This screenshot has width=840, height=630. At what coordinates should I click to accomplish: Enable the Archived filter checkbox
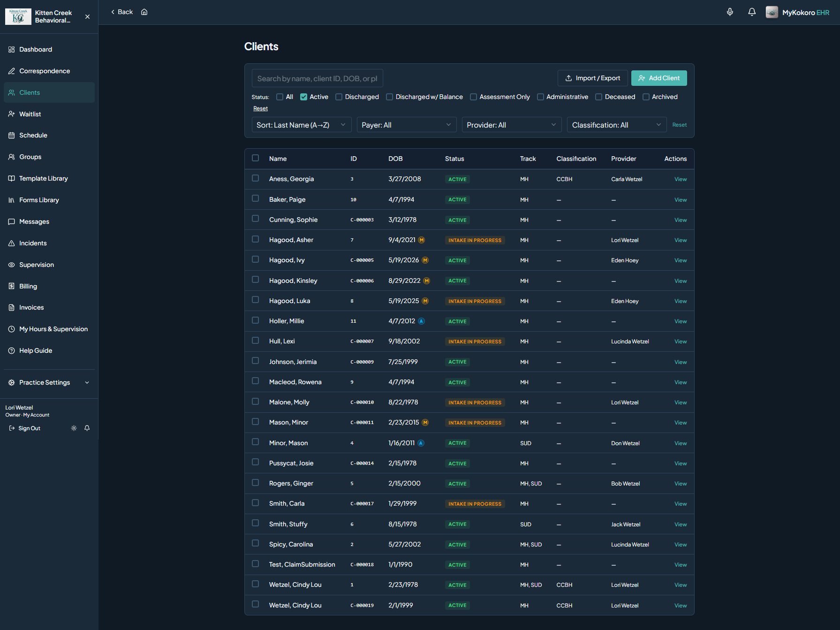[x=646, y=97]
